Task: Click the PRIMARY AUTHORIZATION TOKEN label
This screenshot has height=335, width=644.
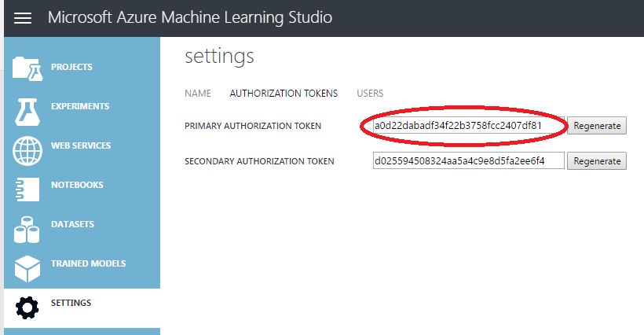Action: tap(253, 126)
